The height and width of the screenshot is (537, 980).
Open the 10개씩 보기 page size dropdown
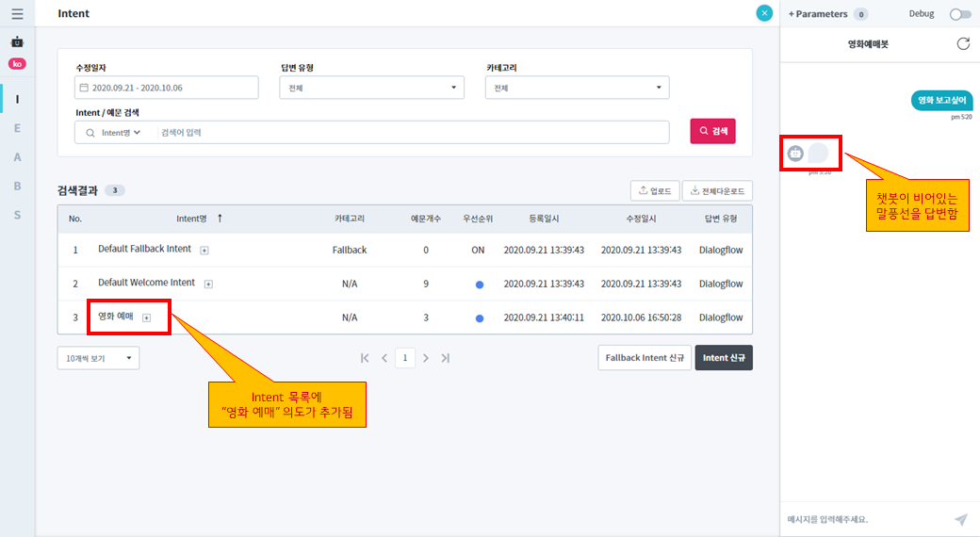98,358
